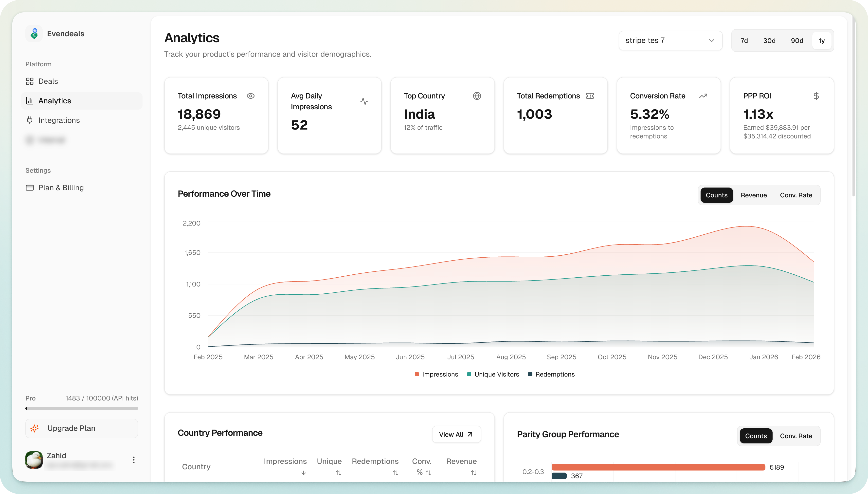Switch performance chart to Conv. Rate
This screenshot has width=868, height=494.
[796, 195]
